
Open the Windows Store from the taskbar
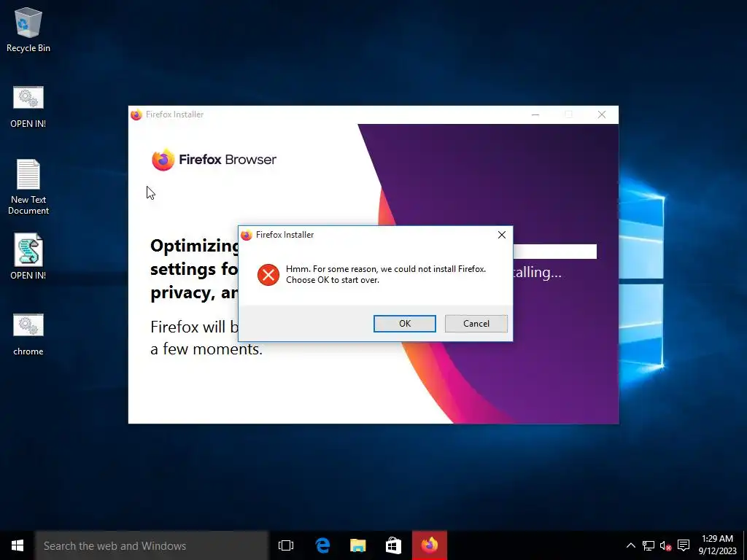click(393, 545)
